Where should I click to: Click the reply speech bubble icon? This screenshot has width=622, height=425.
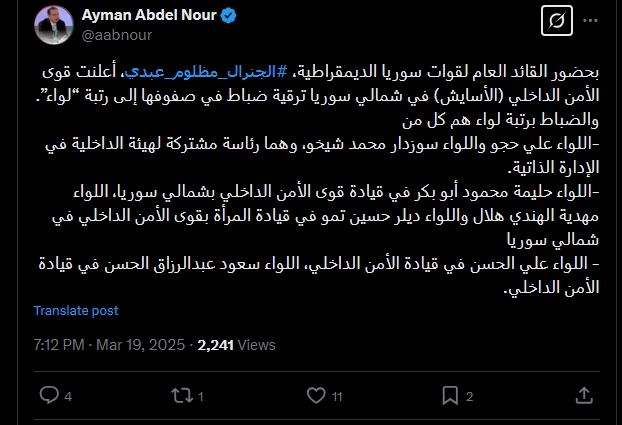pos(49,396)
